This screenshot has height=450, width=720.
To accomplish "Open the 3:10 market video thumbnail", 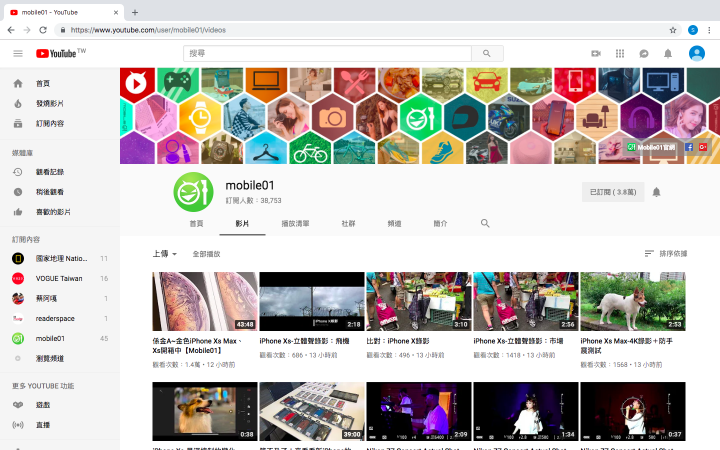I will coord(419,301).
